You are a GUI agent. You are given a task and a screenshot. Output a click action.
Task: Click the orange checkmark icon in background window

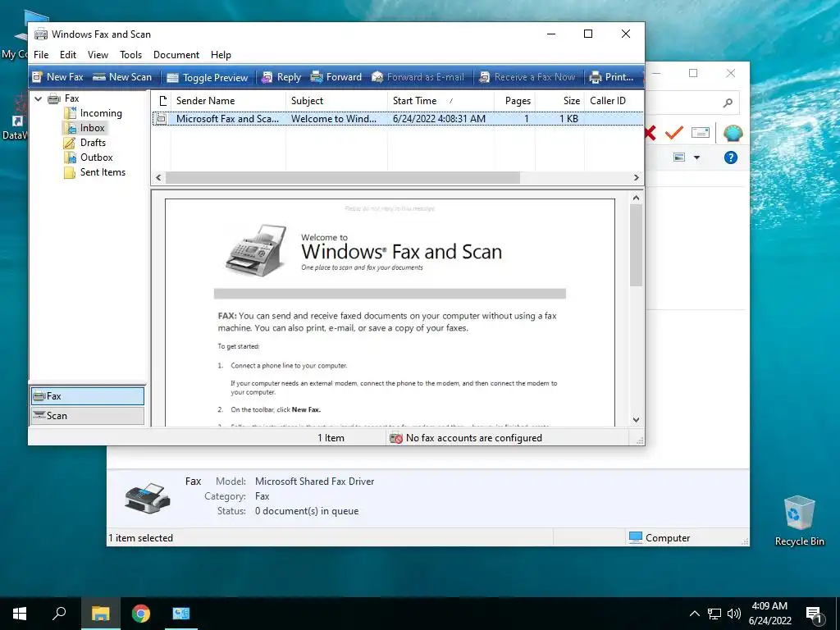[674, 132]
